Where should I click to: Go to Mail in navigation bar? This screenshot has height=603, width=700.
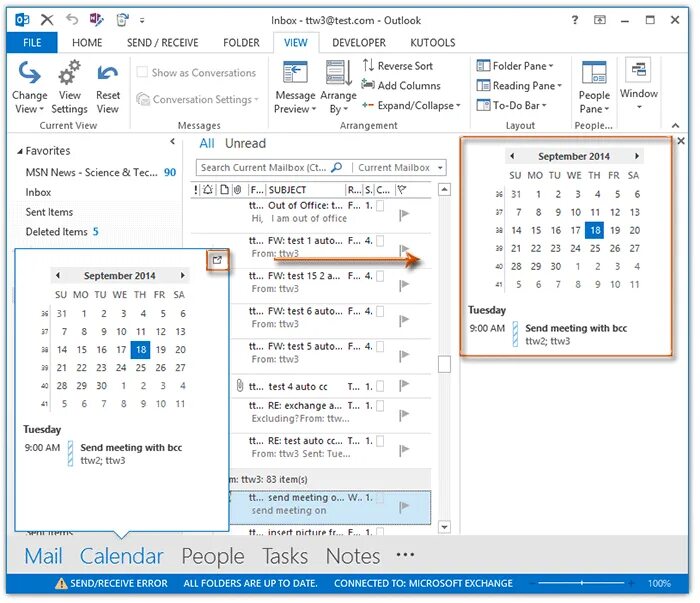[43, 556]
